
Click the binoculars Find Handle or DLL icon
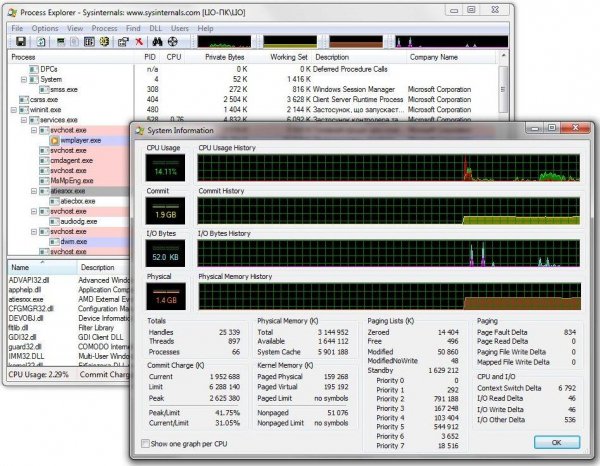tap(157, 41)
